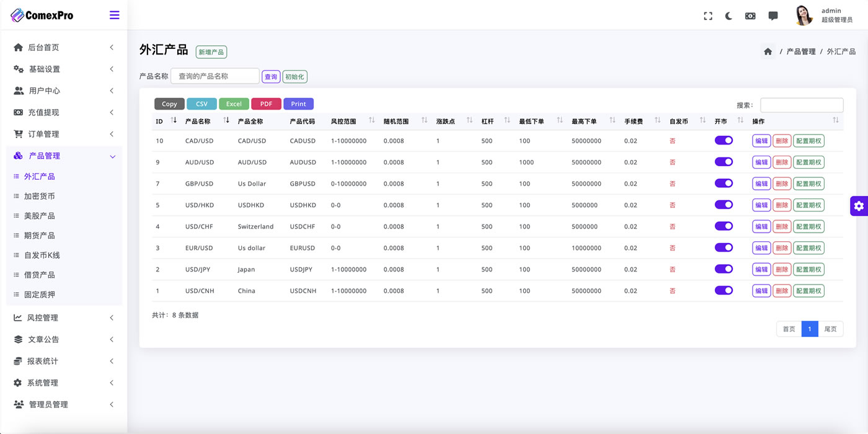Click the 报表统计 coins icon

click(x=18, y=361)
